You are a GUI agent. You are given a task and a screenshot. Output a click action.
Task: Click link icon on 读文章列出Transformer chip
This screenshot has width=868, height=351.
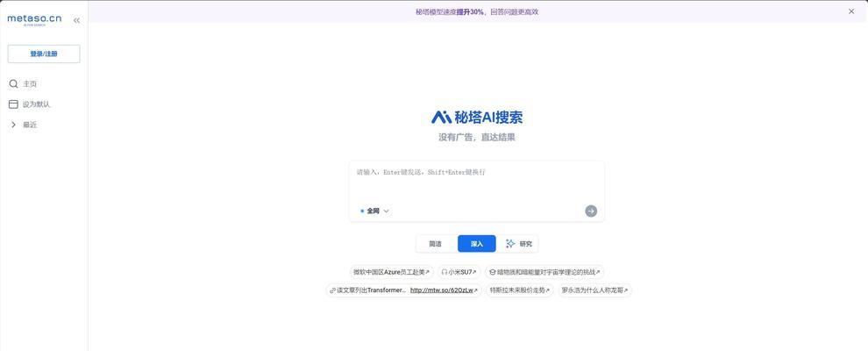(332, 290)
